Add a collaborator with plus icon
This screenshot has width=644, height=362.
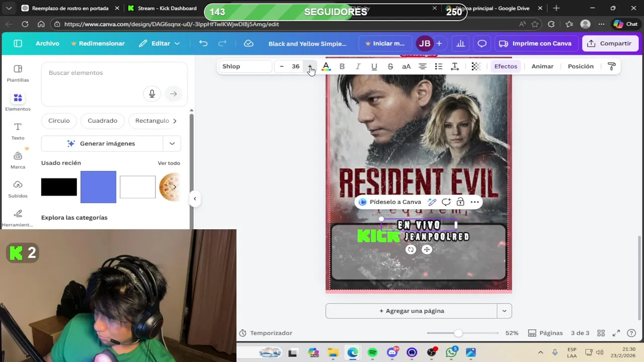coord(439,44)
